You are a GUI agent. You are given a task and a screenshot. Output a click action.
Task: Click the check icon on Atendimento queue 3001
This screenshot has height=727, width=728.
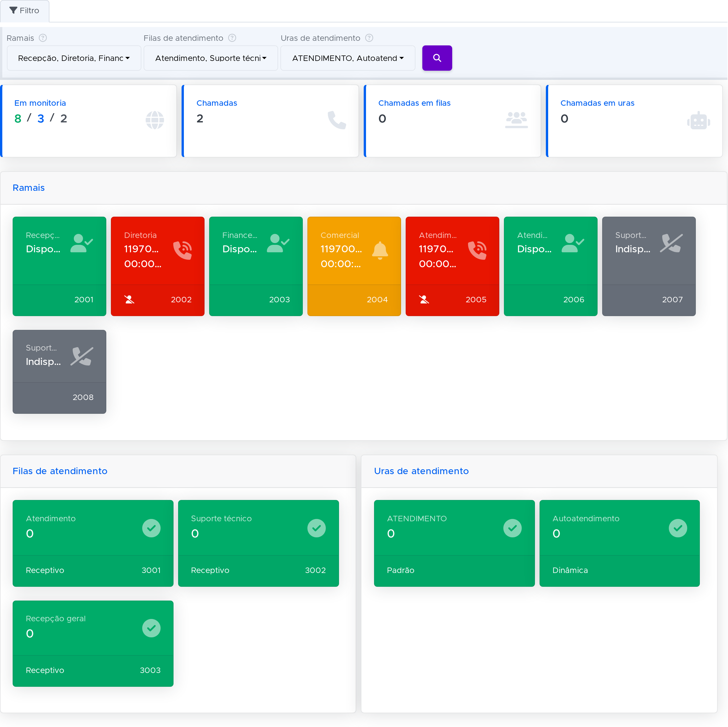tap(151, 528)
